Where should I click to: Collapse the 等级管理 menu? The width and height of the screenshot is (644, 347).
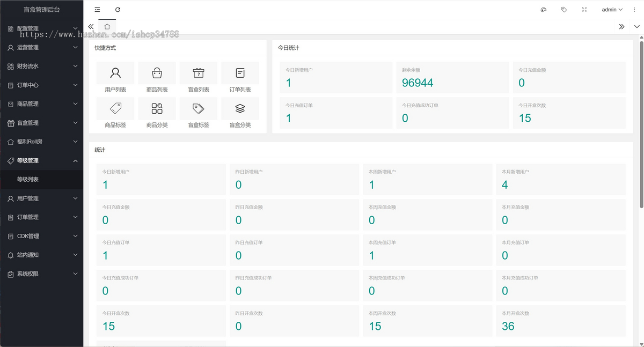click(x=42, y=160)
